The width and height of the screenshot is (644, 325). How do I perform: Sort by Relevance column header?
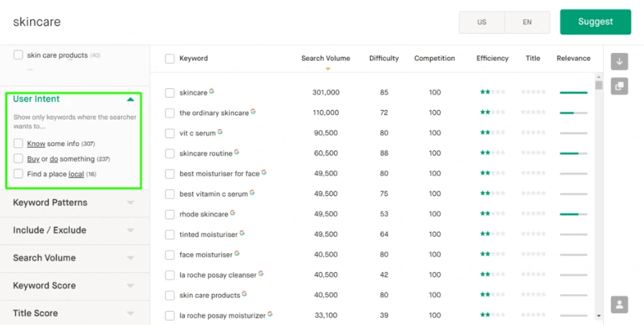point(574,59)
